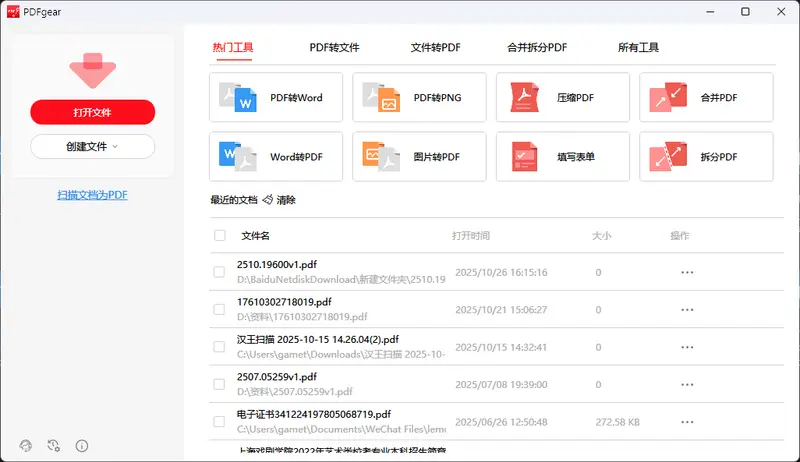The image size is (800, 462).
Task: Open more actions for 2507.05259v1.pdf
Action: point(687,384)
